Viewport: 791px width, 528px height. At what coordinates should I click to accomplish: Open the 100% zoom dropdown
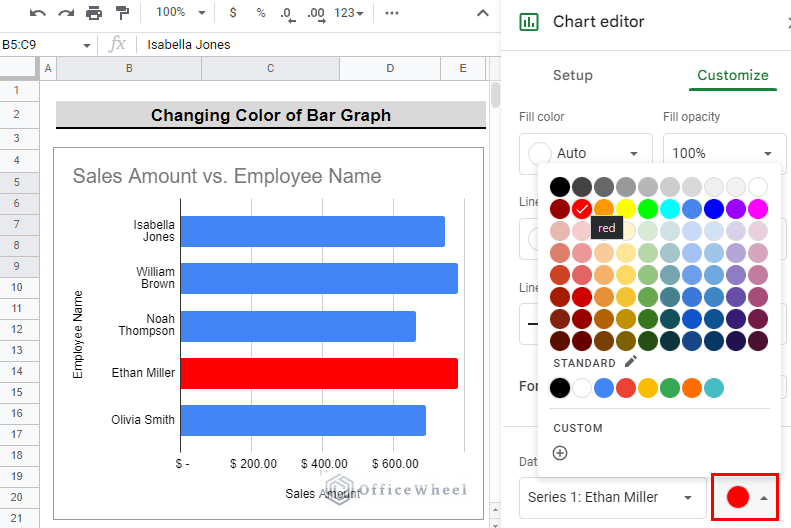[181, 13]
